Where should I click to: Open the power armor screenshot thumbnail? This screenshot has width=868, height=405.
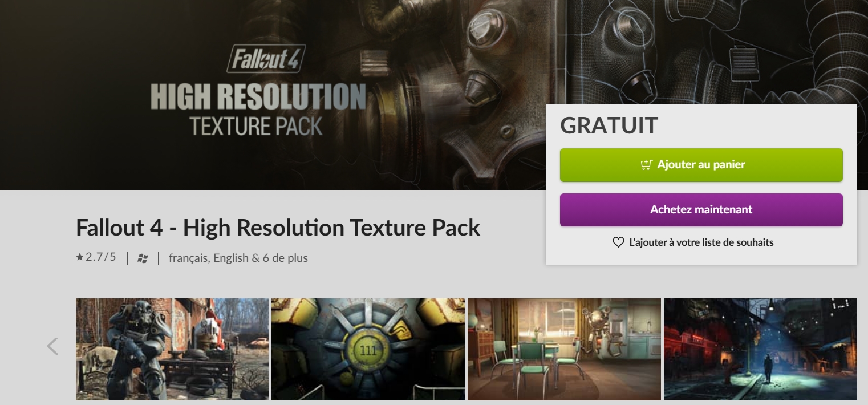[x=172, y=349]
